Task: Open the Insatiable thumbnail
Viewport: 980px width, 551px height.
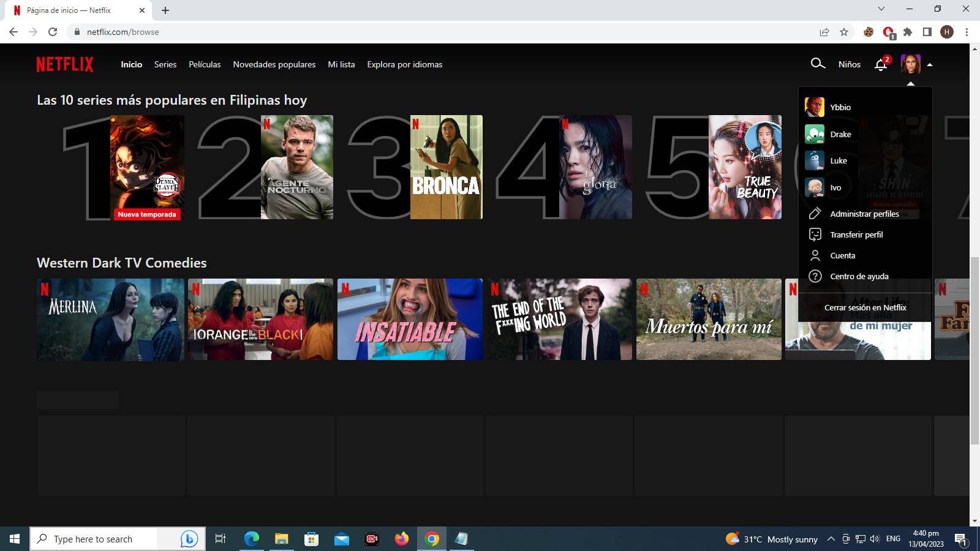Action: click(x=410, y=320)
